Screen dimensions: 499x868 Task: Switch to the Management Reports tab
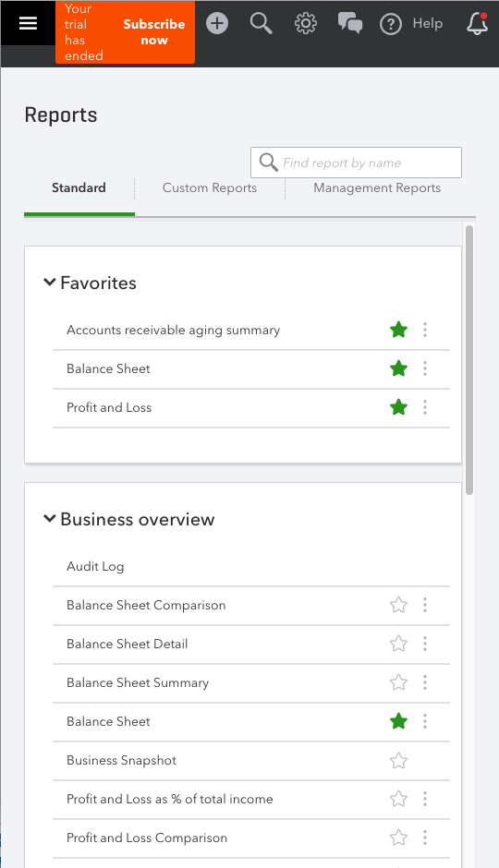[x=377, y=187]
